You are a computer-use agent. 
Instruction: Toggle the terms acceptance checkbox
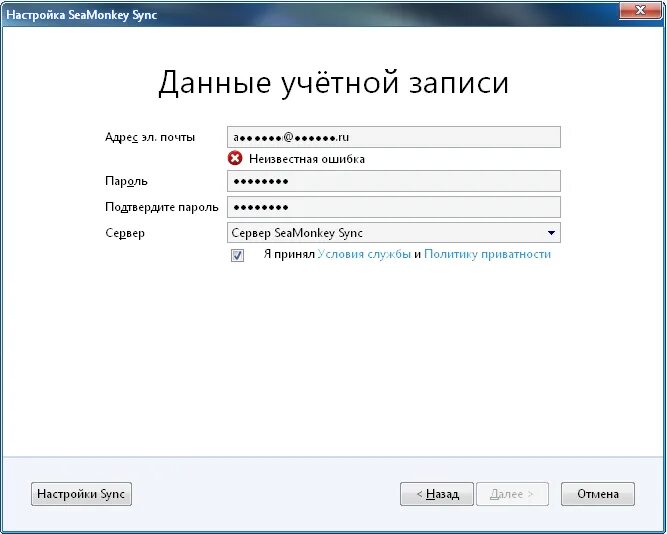point(237,255)
